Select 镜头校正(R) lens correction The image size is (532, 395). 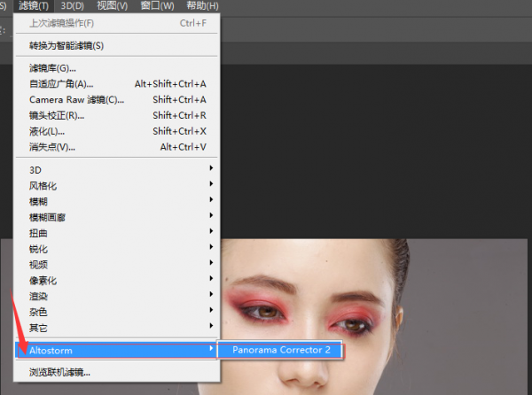coord(57,115)
